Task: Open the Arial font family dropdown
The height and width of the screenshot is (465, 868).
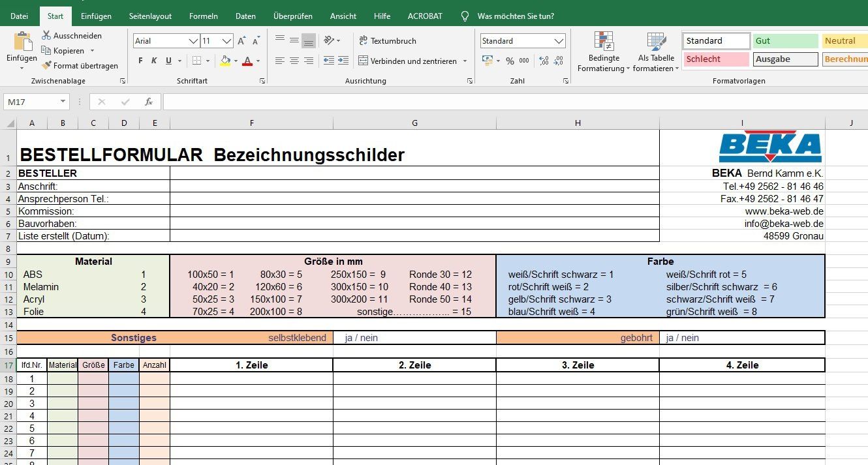Action: coord(193,40)
